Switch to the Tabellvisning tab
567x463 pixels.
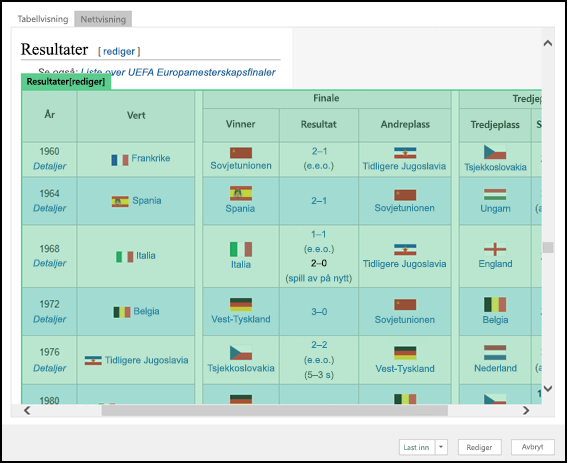(43, 19)
